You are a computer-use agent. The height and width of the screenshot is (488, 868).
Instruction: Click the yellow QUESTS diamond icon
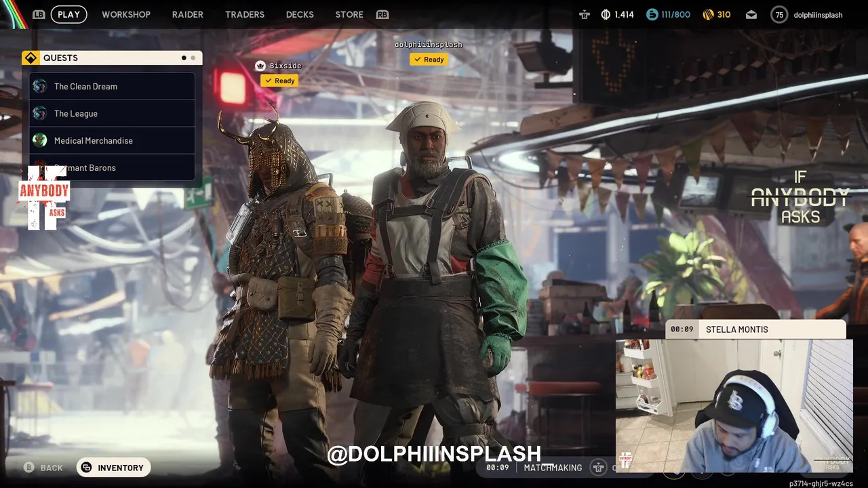click(31, 58)
